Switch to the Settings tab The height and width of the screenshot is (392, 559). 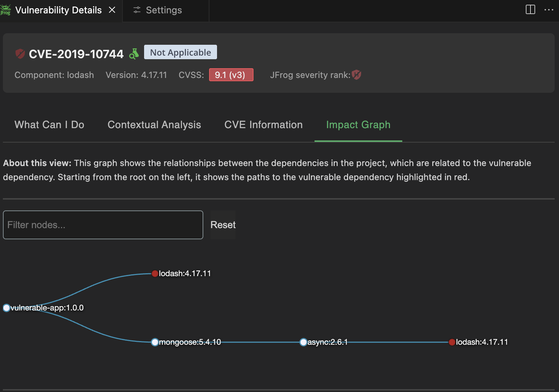[x=164, y=10]
